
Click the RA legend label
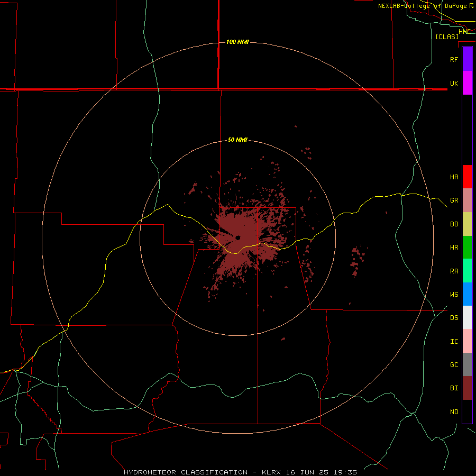click(454, 271)
